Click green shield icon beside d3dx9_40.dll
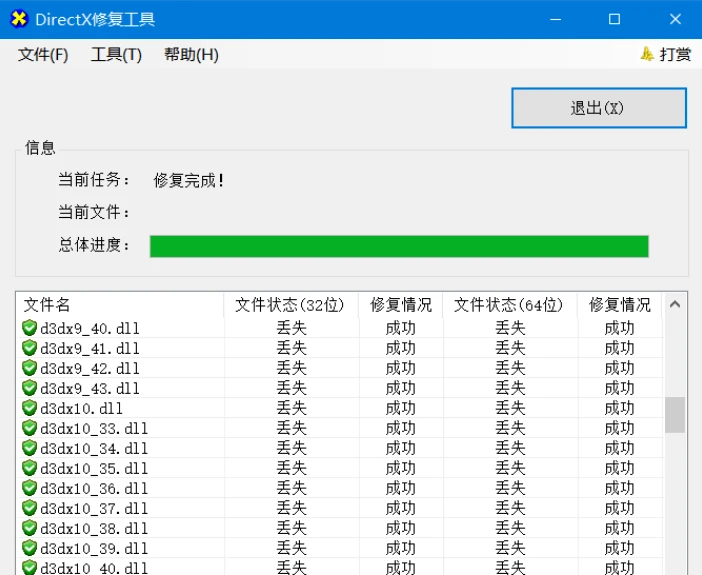The image size is (702, 575). click(29, 328)
